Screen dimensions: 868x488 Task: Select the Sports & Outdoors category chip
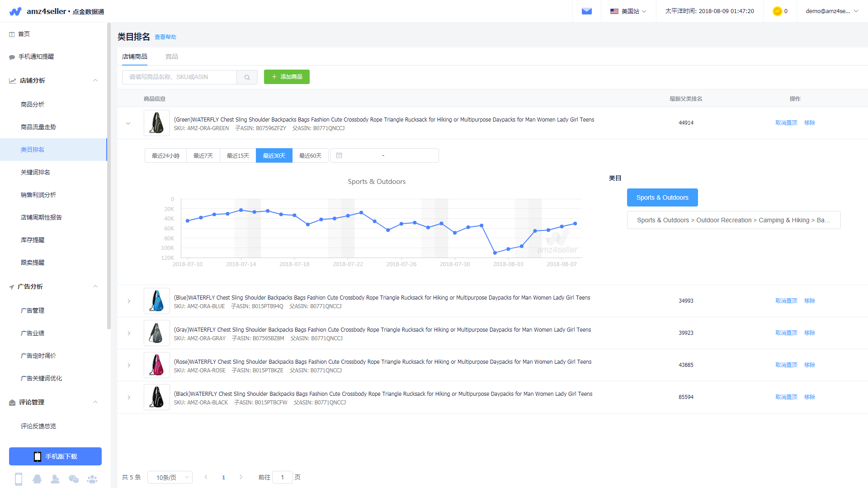662,197
